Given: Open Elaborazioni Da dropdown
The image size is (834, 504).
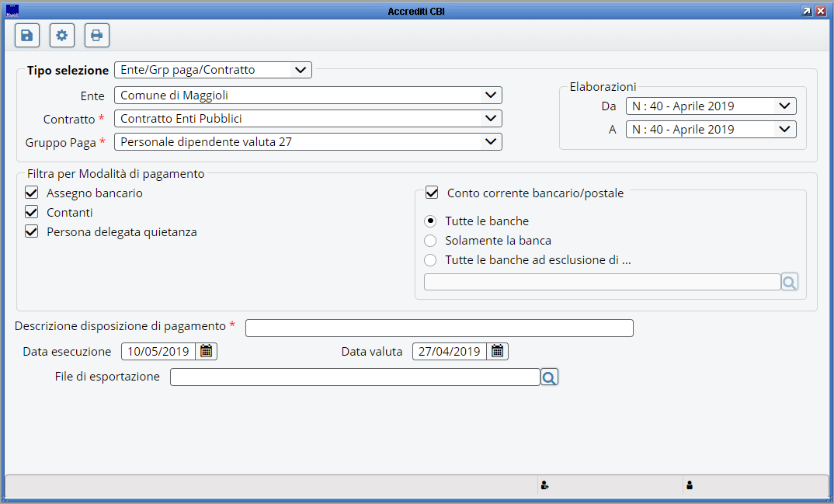Looking at the screenshot, I should tap(711, 106).
